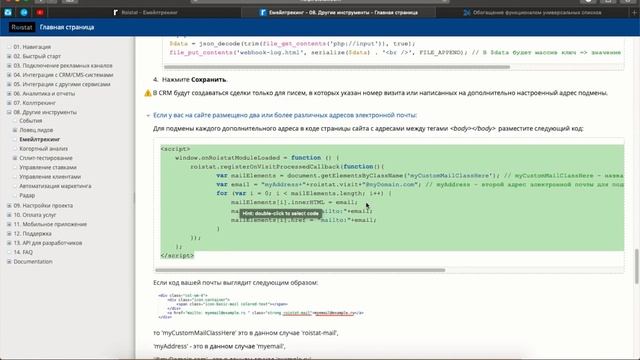Click the bold word 'Сохранить'
This screenshot has height=360, width=640.
pyautogui.click(x=209, y=80)
